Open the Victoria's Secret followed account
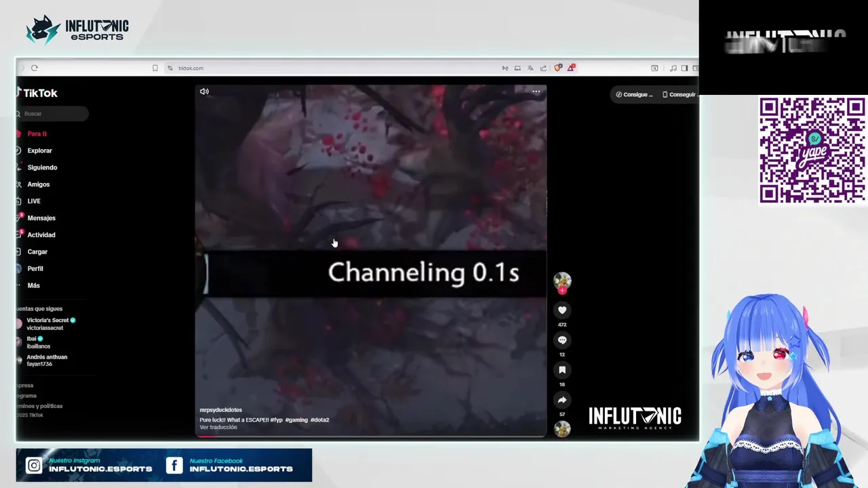Screen dimensions: 868x488 (x=46, y=324)
